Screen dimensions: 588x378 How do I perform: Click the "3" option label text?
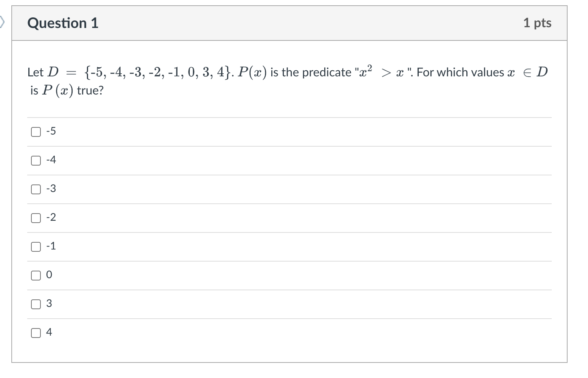pyautogui.click(x=49, y=304)
